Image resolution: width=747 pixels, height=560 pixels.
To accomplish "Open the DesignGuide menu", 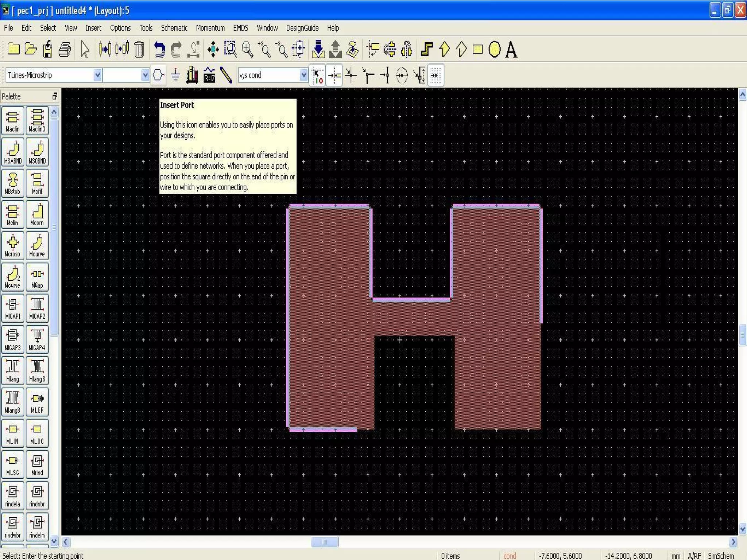I will tap(302, 28).
